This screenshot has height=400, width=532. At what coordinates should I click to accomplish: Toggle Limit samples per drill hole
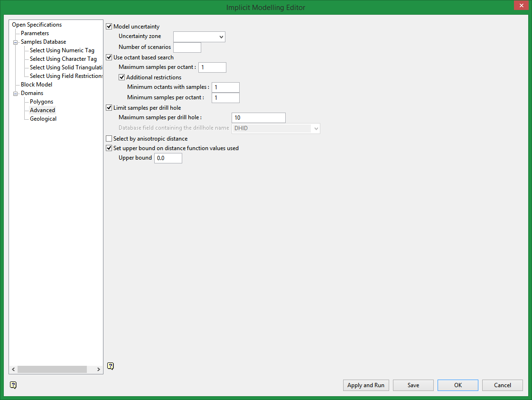pos(109,107)
